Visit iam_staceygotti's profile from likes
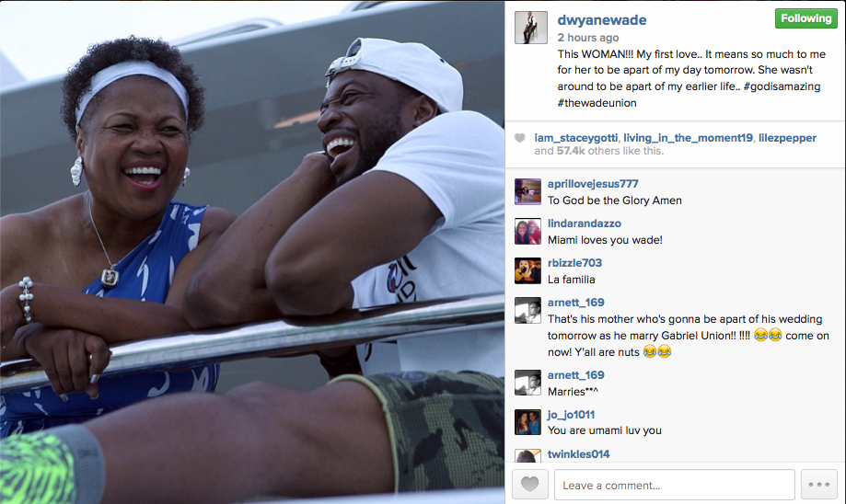 point(575,138)
